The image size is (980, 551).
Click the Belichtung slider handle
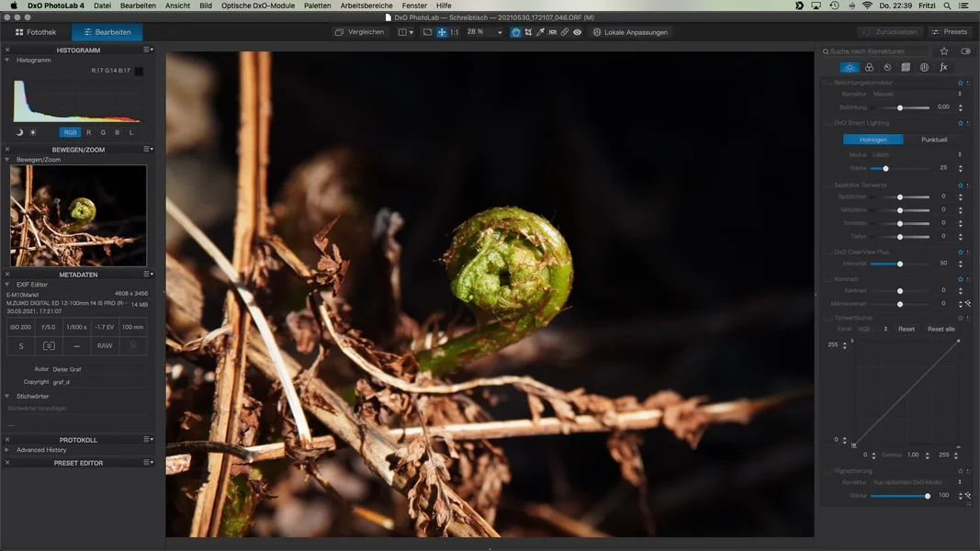click(900, 107)
